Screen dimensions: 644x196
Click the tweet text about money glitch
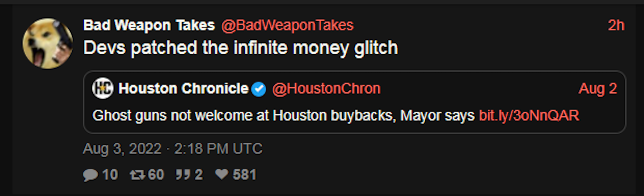[x=241, y=48]
